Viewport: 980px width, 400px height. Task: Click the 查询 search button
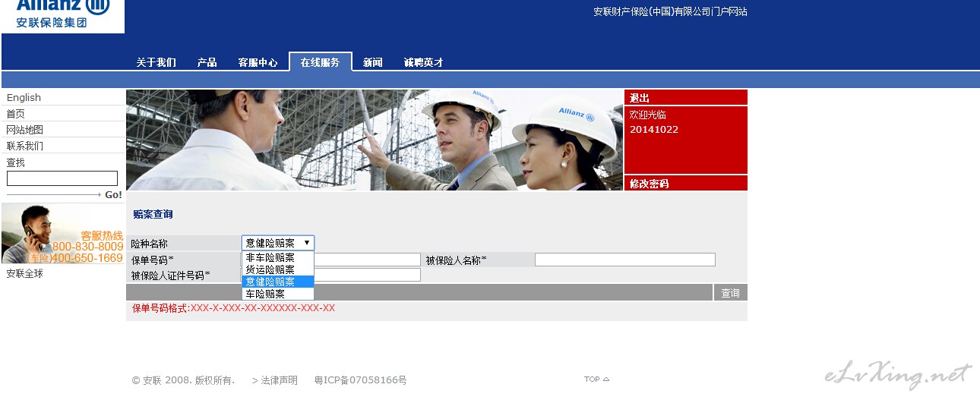(731, 293)
